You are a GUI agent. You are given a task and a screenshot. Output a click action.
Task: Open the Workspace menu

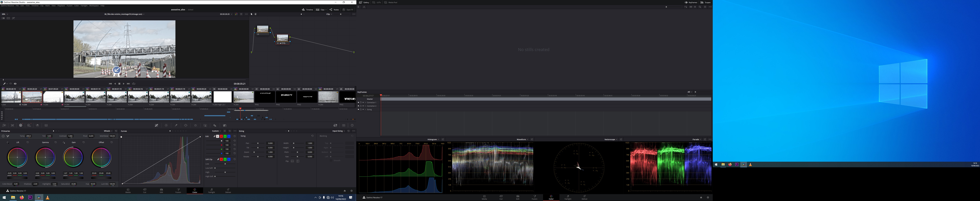point(94,6)
